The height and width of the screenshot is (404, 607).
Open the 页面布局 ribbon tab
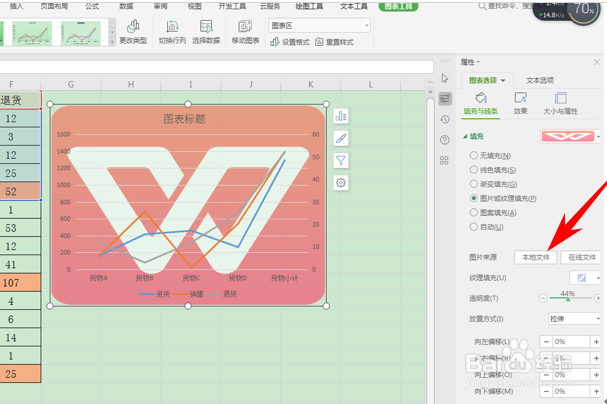point(54,6)
